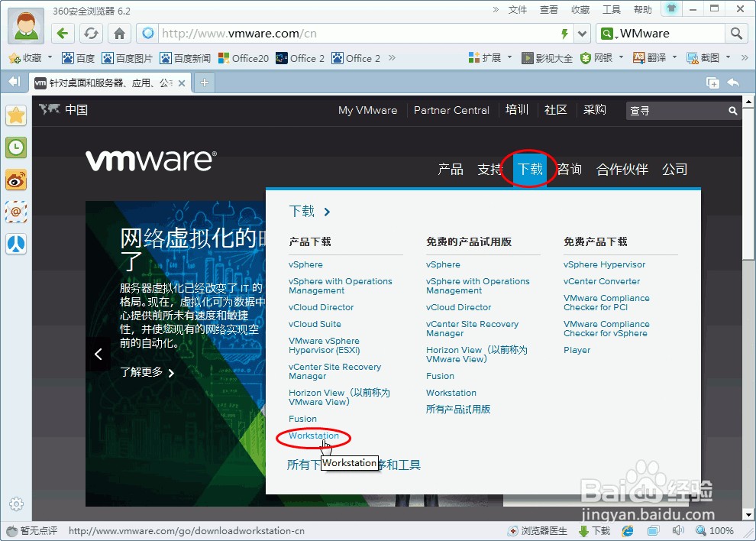Open the 工具 menu in browser menu bar
Viewport: 756px width, 541px height.
tap(611, 9)
